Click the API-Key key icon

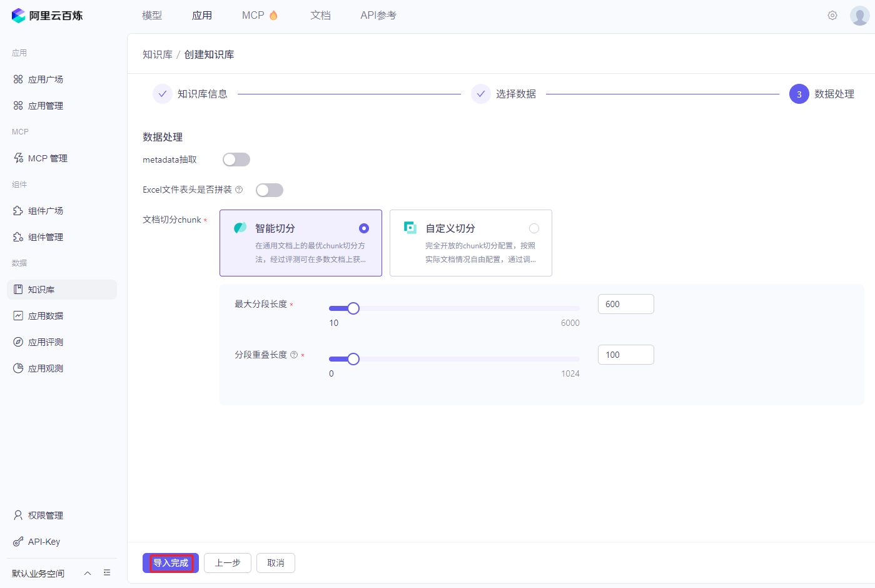coord(18,542)
